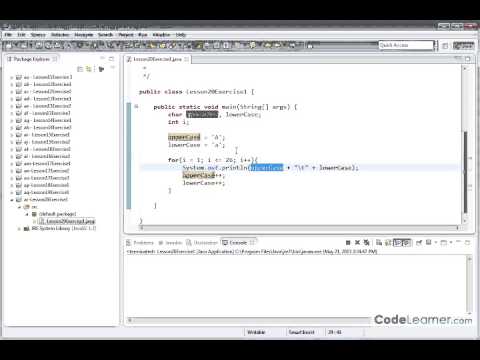Expand the ac project node

(12, 92)
